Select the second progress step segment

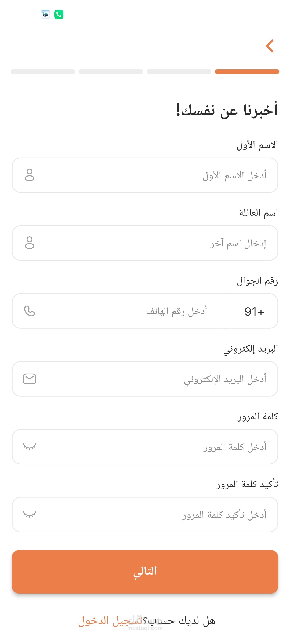click(179, 72)
